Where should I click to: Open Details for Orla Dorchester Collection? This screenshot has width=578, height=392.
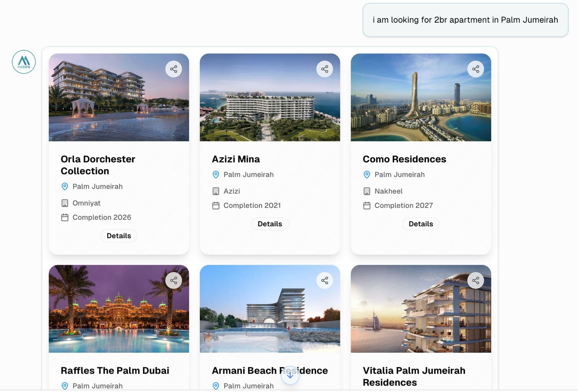click(118, 236)
